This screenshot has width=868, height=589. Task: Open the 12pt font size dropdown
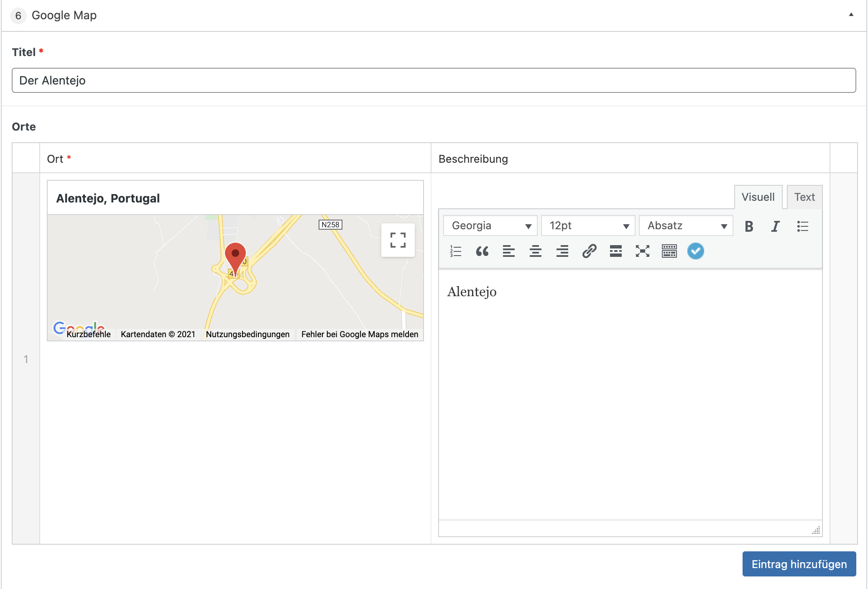click(x=588, y=226)
